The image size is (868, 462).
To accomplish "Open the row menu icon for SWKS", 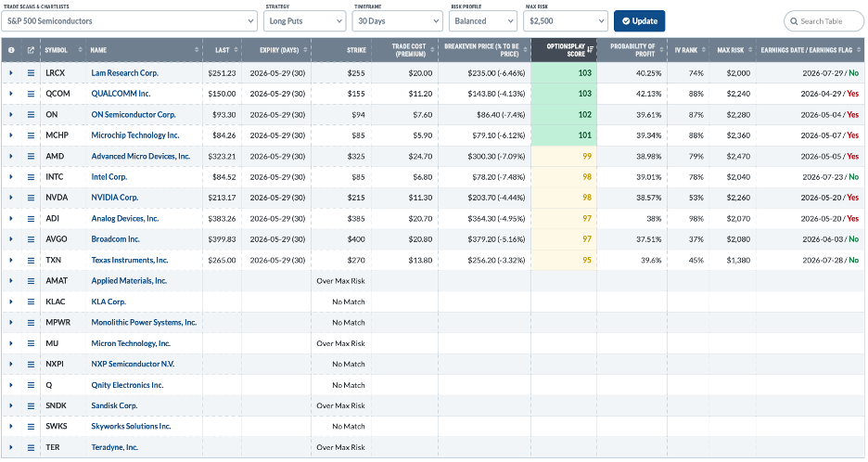I will [31, 427].
